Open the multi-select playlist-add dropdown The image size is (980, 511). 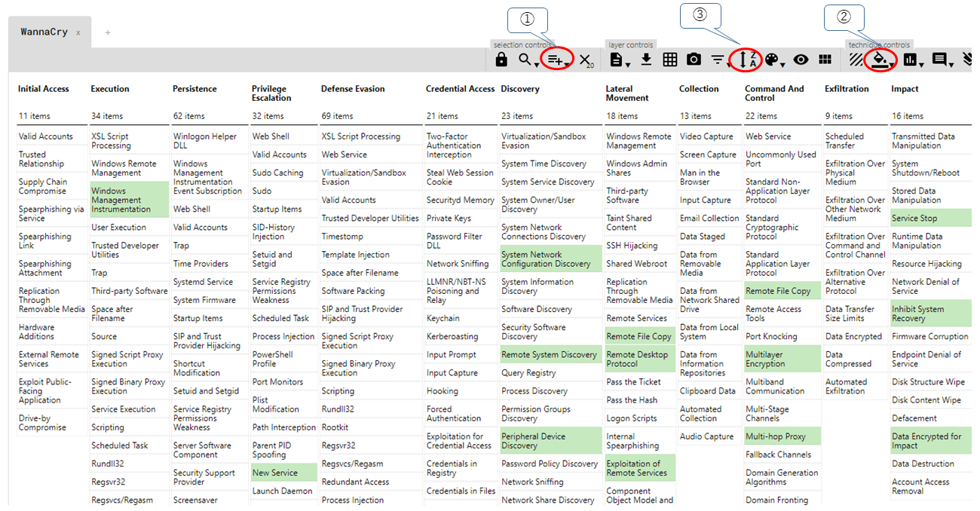tap(556, 60)
